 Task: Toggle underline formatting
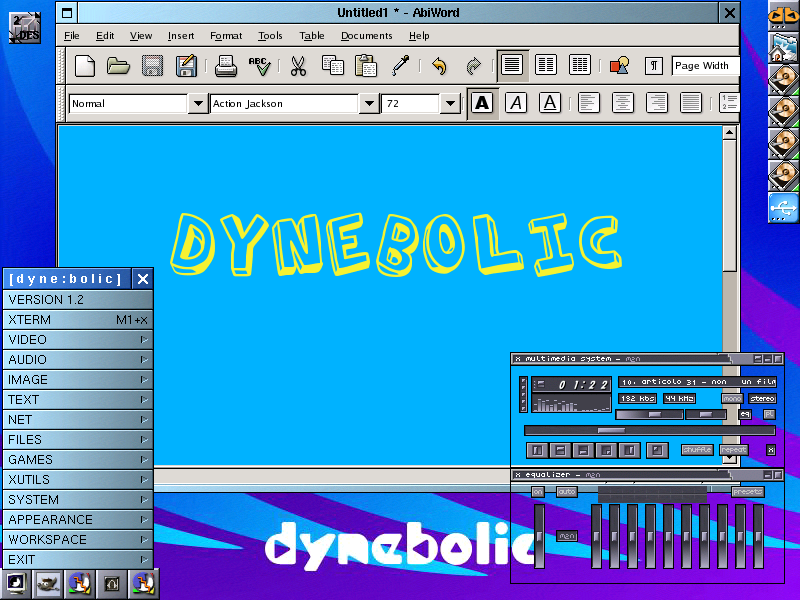click(x=549, y=103)
